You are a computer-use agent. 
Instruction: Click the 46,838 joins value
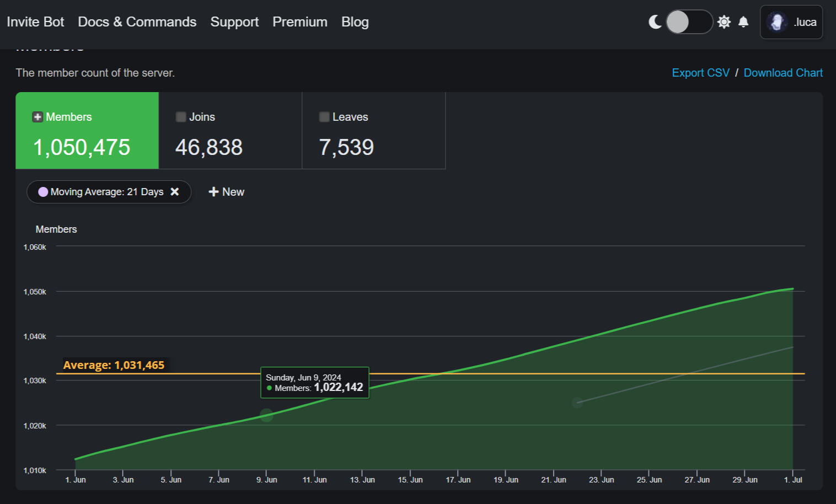[x=209, y=147]
